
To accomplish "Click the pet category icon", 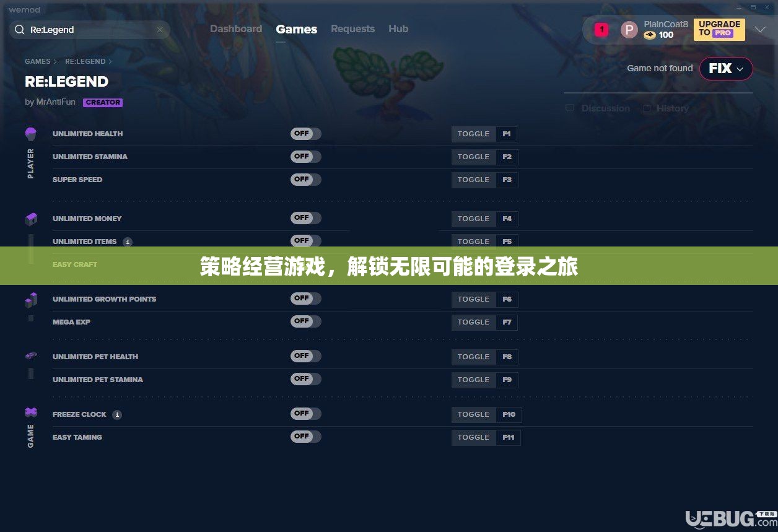I will pos(31,356).
